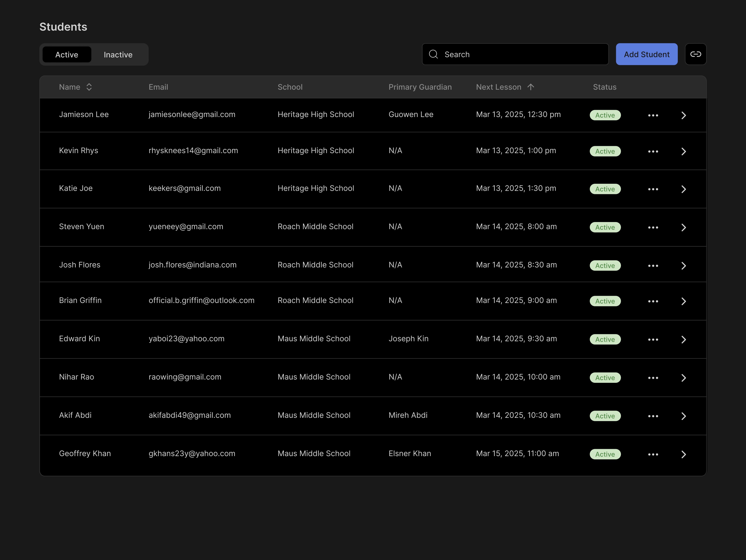Image resolution: width=746 pixels, height=560 pixels.
Task: Click the Next Lesson column header
Action: click(498, 87)
